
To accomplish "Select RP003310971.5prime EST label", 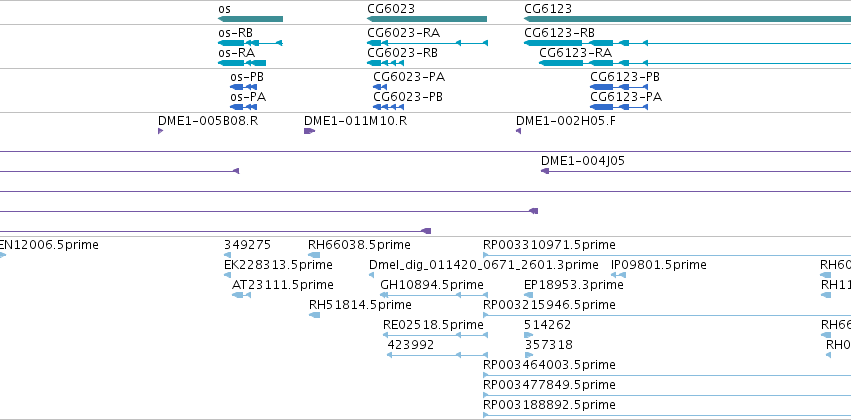I will [x=549, y=245].
